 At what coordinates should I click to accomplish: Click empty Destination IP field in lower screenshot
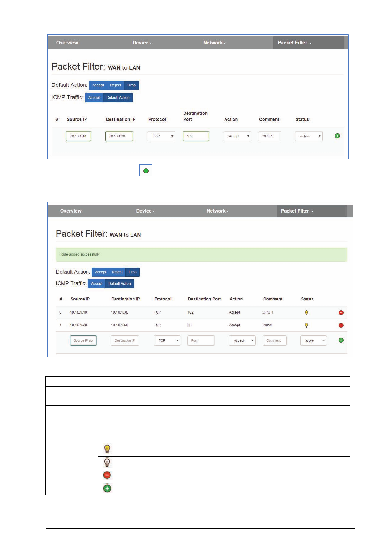point(125,340)
